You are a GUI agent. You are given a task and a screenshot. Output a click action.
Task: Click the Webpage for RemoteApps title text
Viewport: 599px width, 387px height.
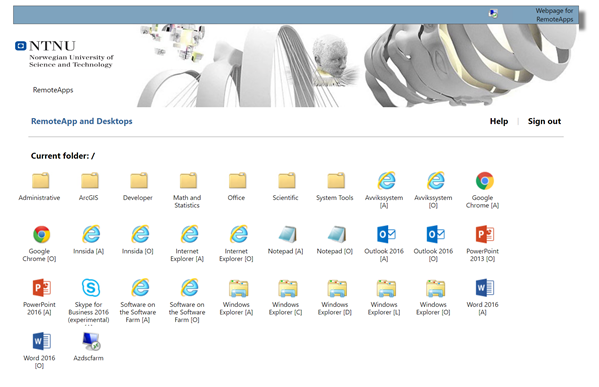554,15
